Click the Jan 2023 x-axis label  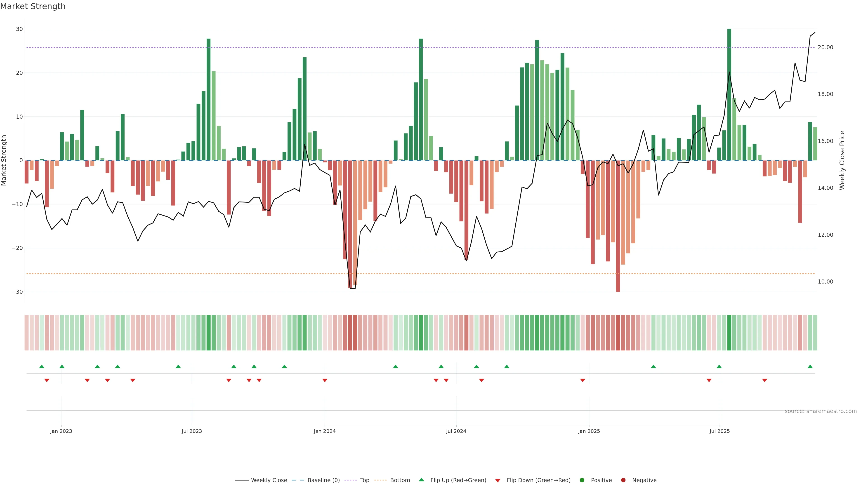click(61, 431)
